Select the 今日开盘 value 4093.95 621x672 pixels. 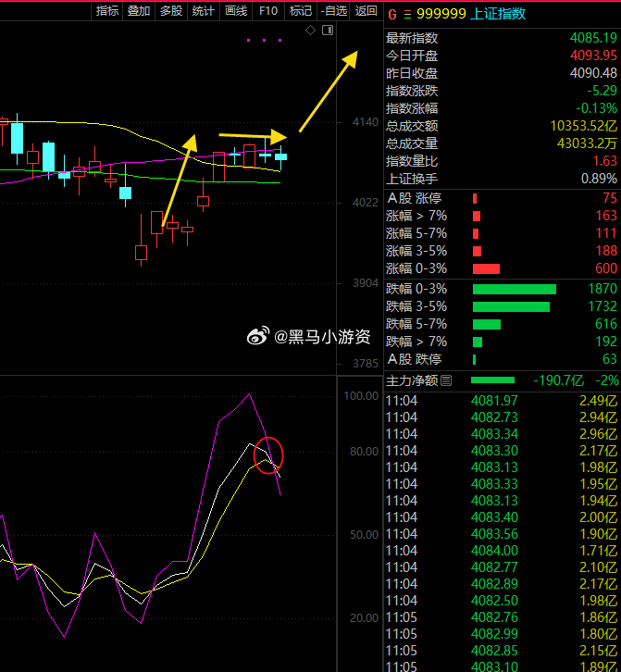(x=593, y=56)
